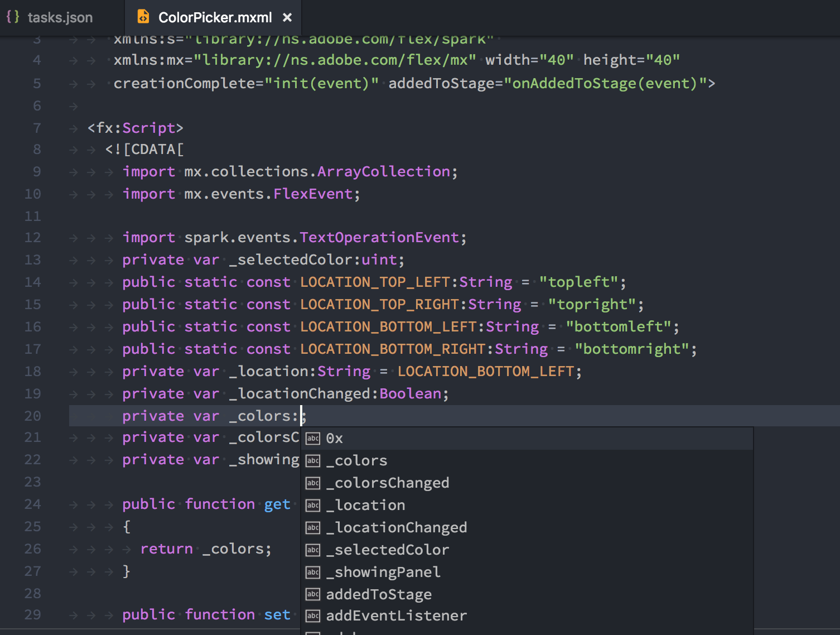
Task: Click the abc icon beside the _colors suggestion
Action: (313, 461)
